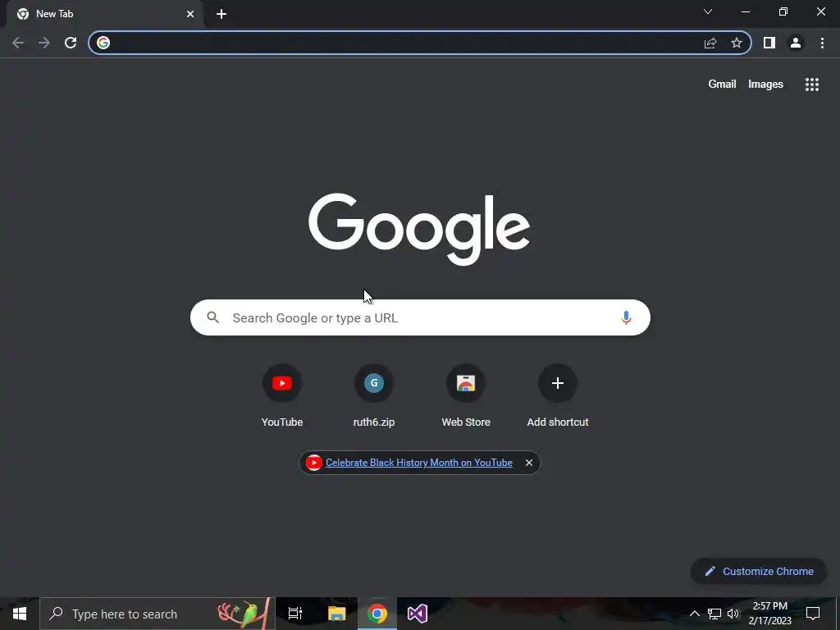The width and height of the screenshot is (840, 630).
Task: Open the network status tray icon
Action: (x=714, y=614)
